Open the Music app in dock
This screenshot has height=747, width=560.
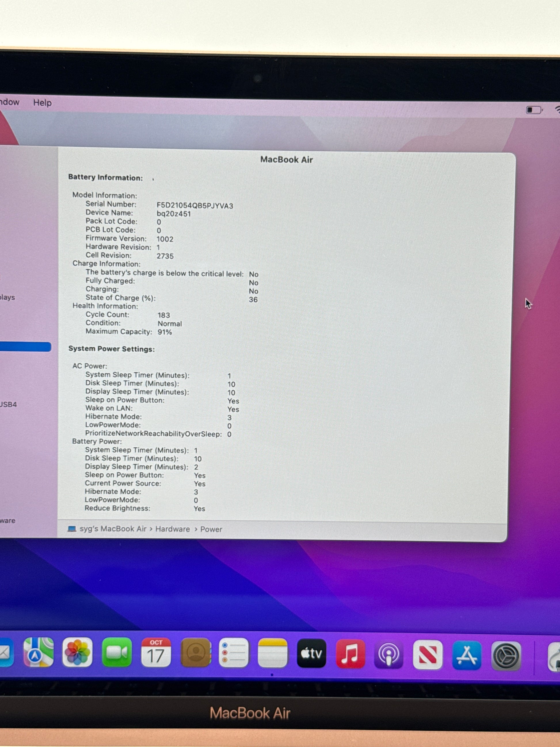pyautogui.click(x=351, y=654)
